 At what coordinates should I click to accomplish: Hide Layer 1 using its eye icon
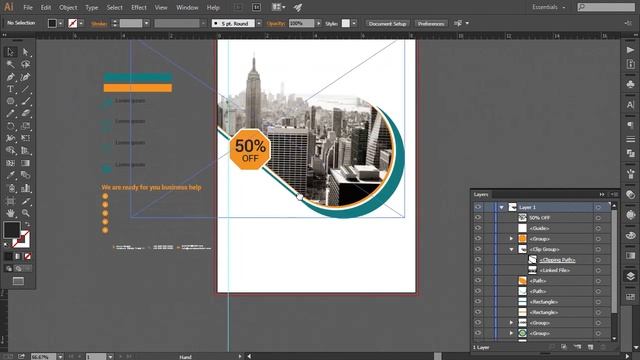[478, 207]
